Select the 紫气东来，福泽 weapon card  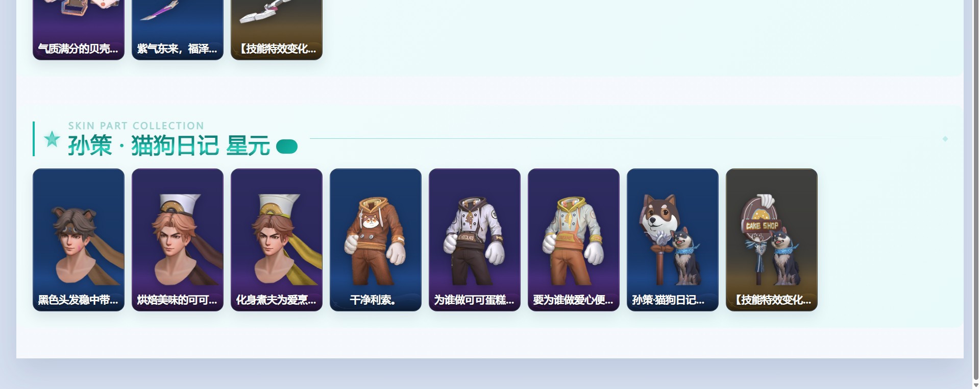coord(178,30)
